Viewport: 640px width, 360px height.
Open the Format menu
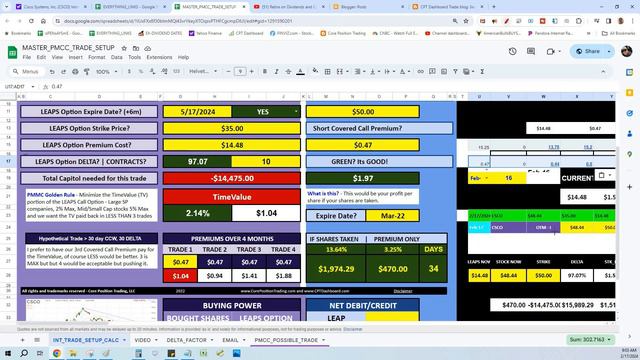click(x=97, y=58)
